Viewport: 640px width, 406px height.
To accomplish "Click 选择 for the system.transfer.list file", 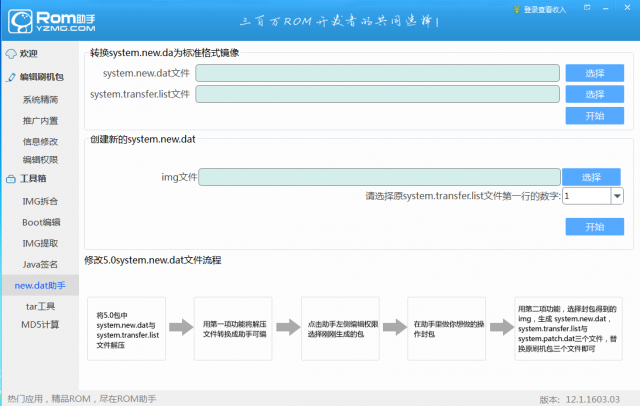I will 594,94.
